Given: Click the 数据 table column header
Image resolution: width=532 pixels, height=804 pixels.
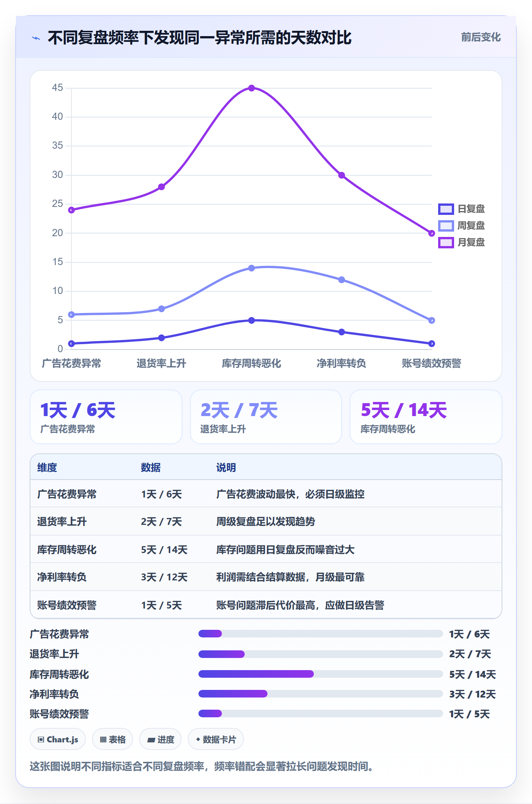Looking at the screenshot, I should click(x=151, y=467).
